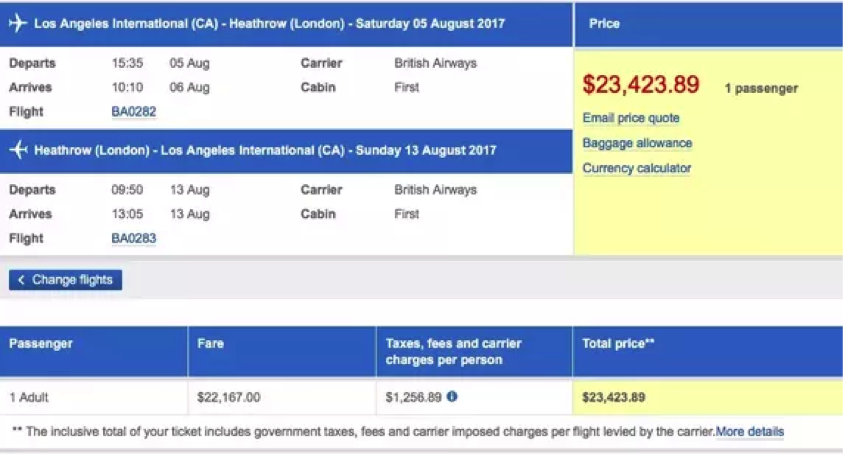
Task: Open flight BA0282 details link
Action: click(x=134, y=112)
